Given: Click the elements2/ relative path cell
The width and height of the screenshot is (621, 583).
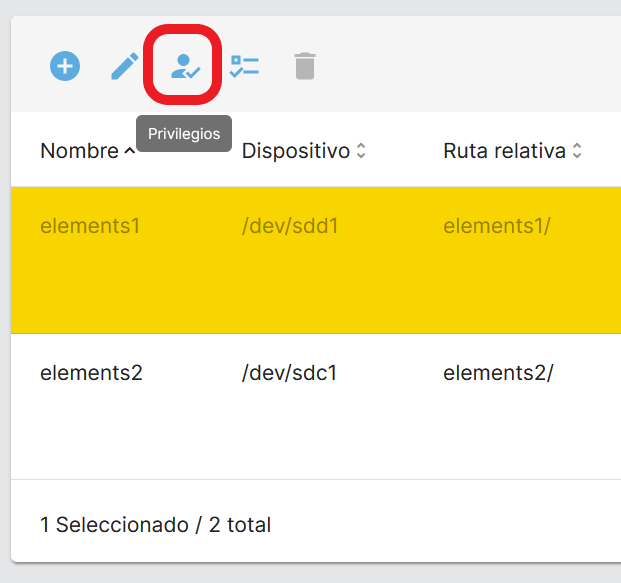Looking at the screenshot, I should 498,373.
